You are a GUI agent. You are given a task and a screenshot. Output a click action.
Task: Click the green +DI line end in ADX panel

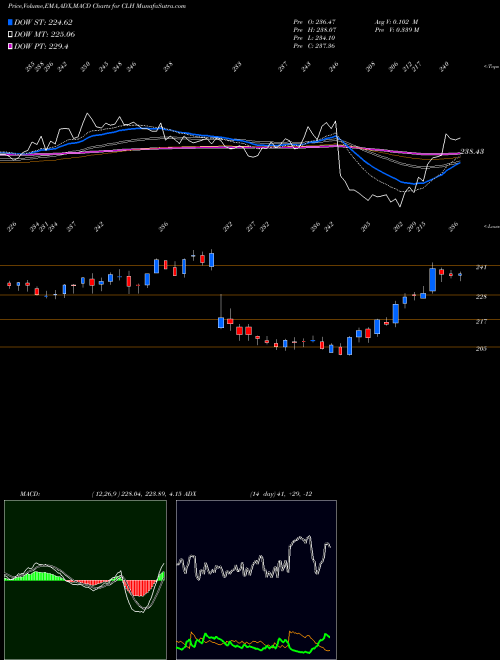point(330,637)
